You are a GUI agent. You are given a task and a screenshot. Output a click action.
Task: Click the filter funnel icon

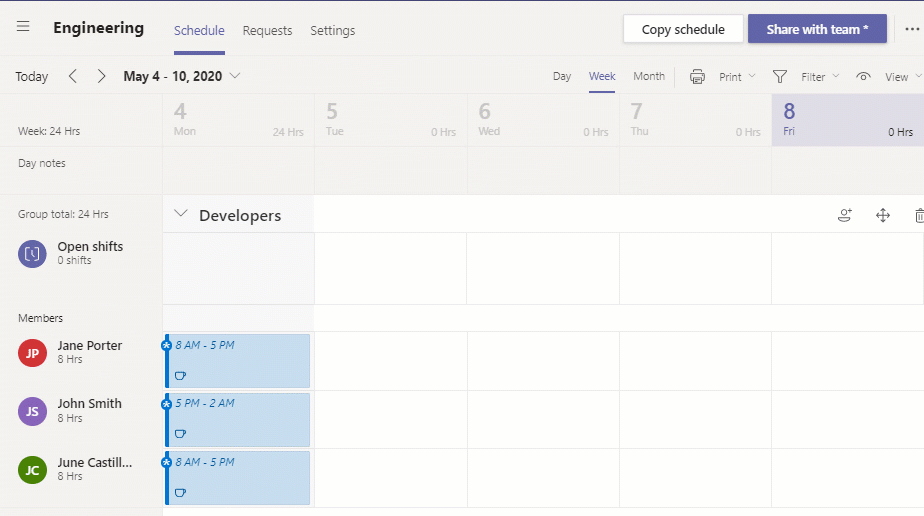click(x=780, y=77)
